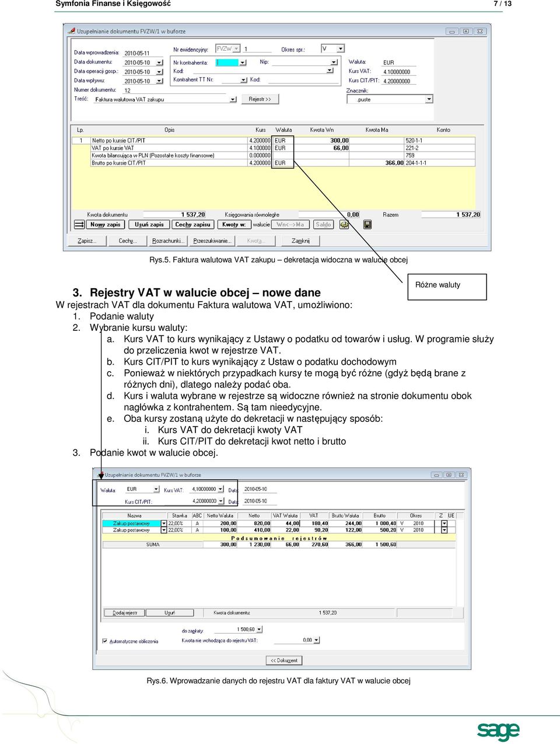This screenshot has height=744, width=560.
Task: Click the Stawka column header
Action: point(179,516)
